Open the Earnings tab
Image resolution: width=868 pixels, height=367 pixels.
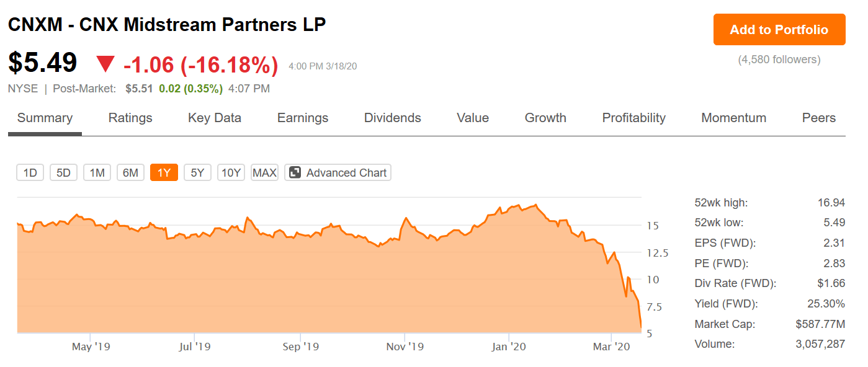[303, 118]
